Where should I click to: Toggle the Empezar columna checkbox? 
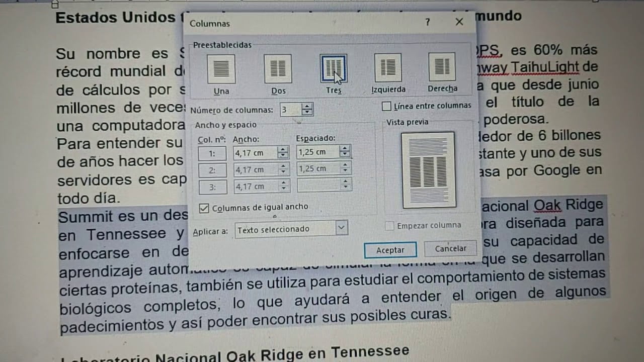pyautogui.click(x=389, y=225)
